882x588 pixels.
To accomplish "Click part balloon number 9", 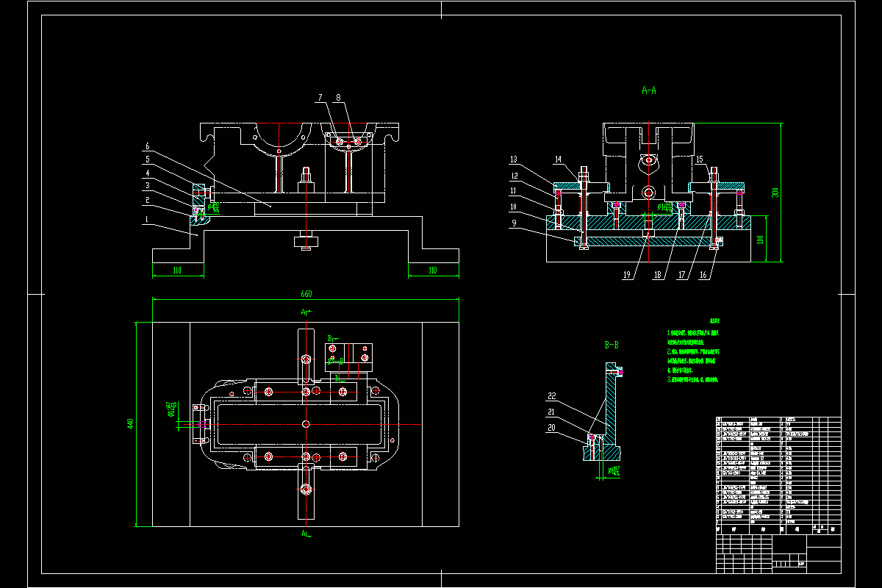I will point(514,223).
